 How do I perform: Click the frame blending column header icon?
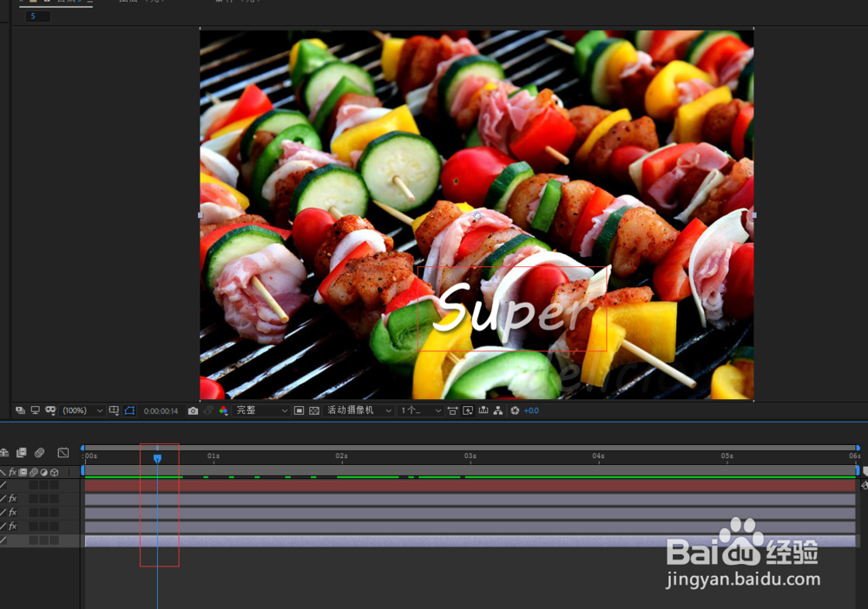tap(23, 473)
